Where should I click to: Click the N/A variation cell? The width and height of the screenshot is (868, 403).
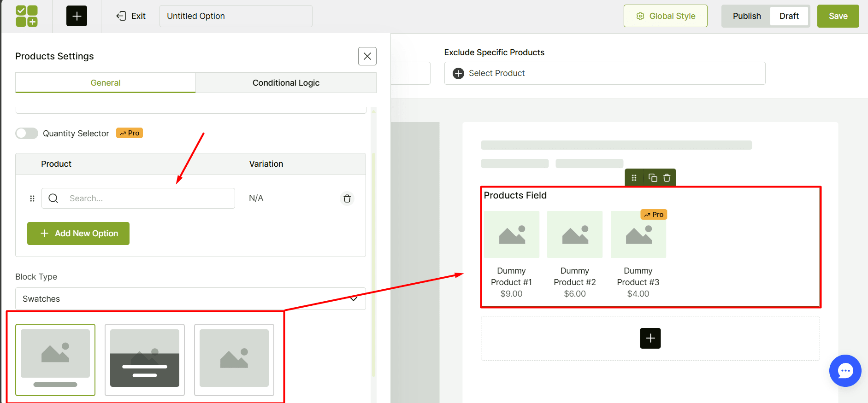tap(256, 198)
